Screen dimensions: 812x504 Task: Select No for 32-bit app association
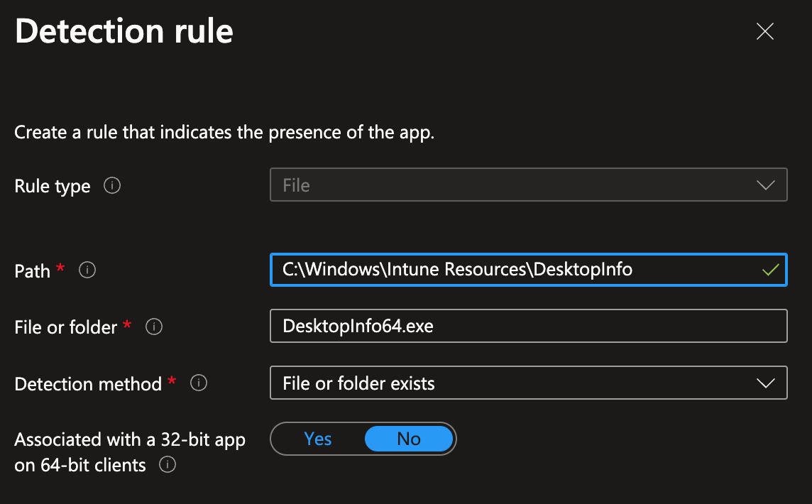[x=409, y=439]
